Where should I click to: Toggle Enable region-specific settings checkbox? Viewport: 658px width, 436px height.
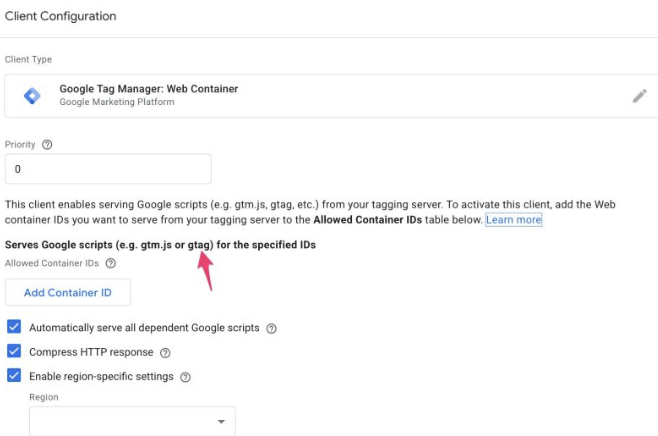[x=14, y=376]
